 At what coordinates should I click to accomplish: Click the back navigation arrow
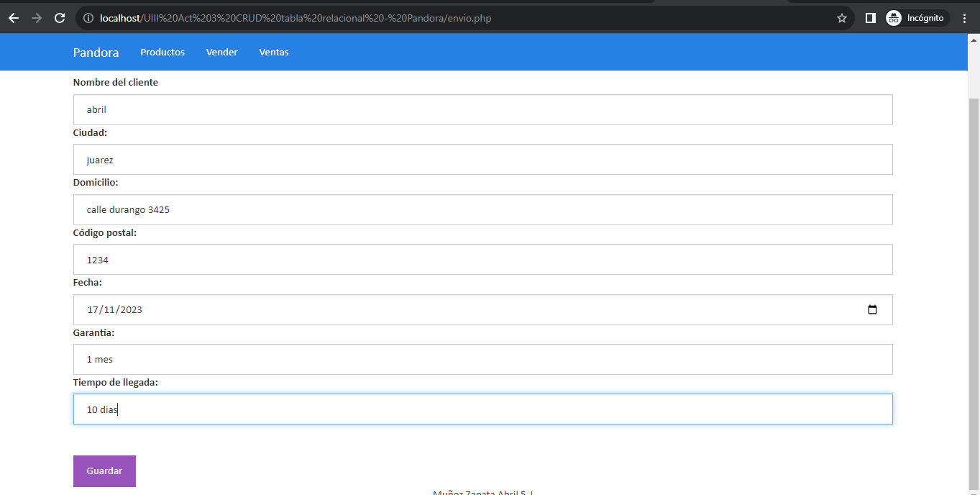tap(14, 18)
